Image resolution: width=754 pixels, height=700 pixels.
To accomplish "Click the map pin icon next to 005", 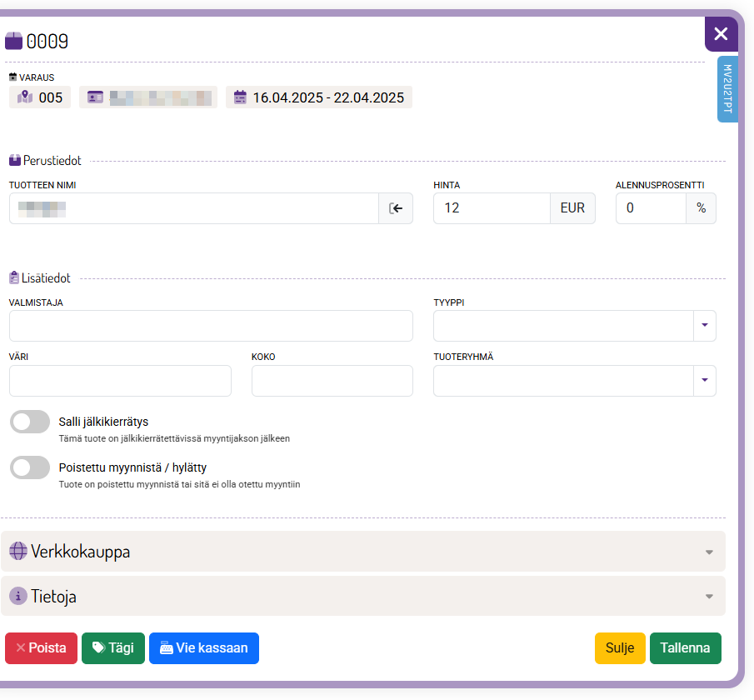I will 25,97.
